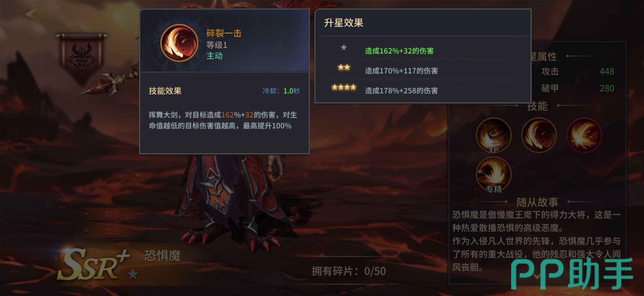Viewport: 644px width, 296px height.
Task: Click the 群伤 tag label
Action: click(113, 215)
